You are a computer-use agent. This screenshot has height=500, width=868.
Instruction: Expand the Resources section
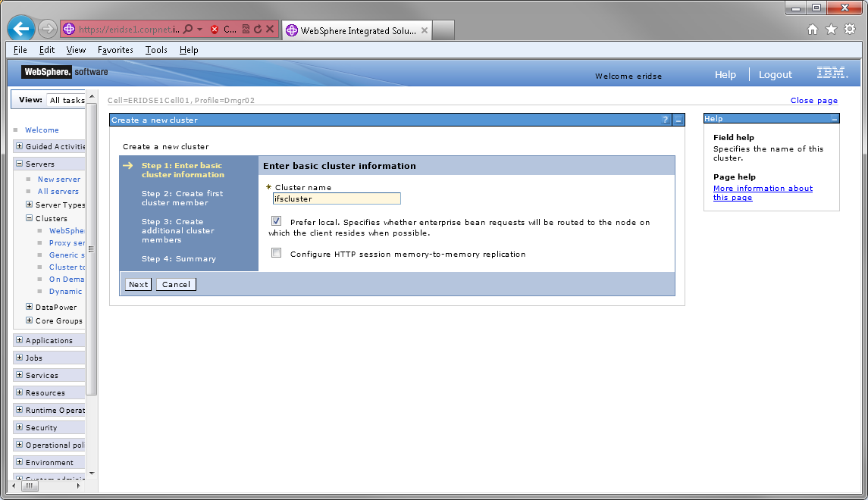pyautogui.click(x=20, y=392)
